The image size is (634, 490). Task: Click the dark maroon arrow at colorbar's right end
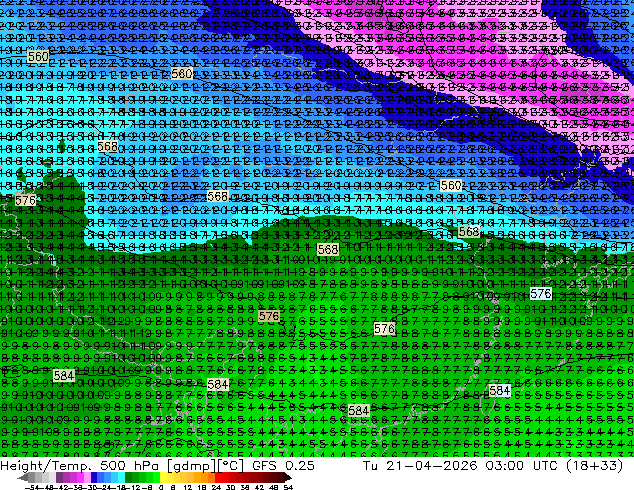287,478
